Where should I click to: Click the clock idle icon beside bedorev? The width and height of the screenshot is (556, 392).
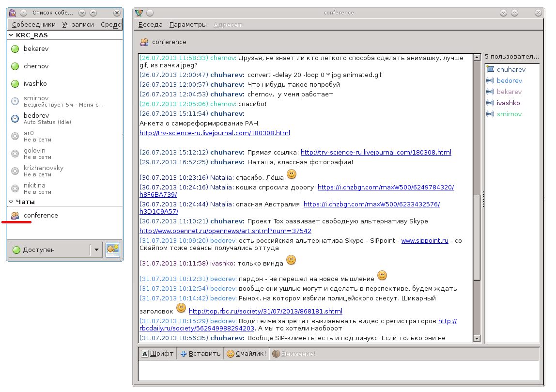click(x=15, y=118)
